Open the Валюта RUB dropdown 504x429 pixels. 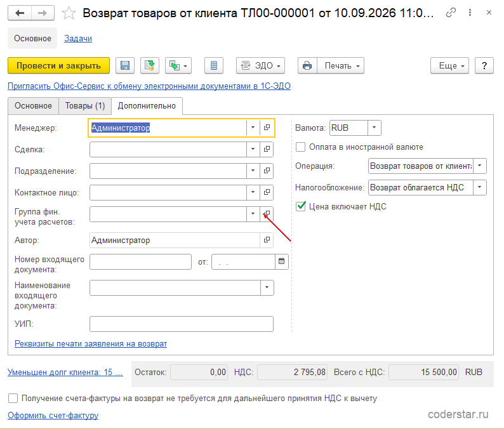(374, 128)
